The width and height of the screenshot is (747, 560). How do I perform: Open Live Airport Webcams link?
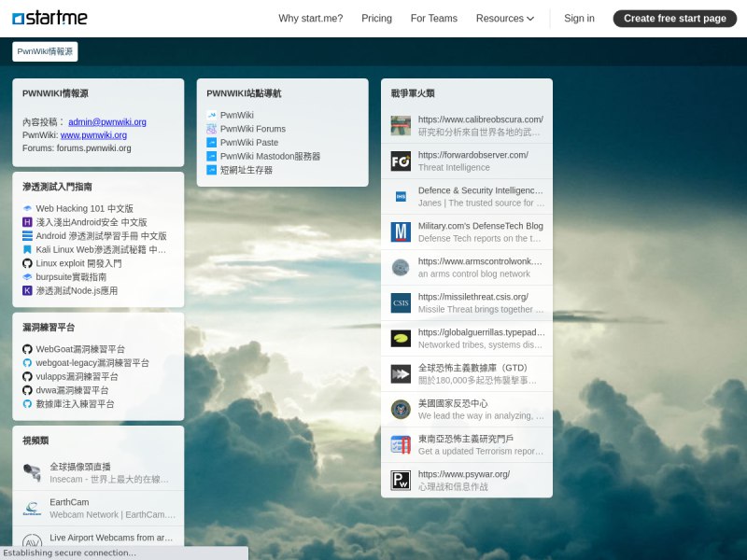(x=111, y=538)
